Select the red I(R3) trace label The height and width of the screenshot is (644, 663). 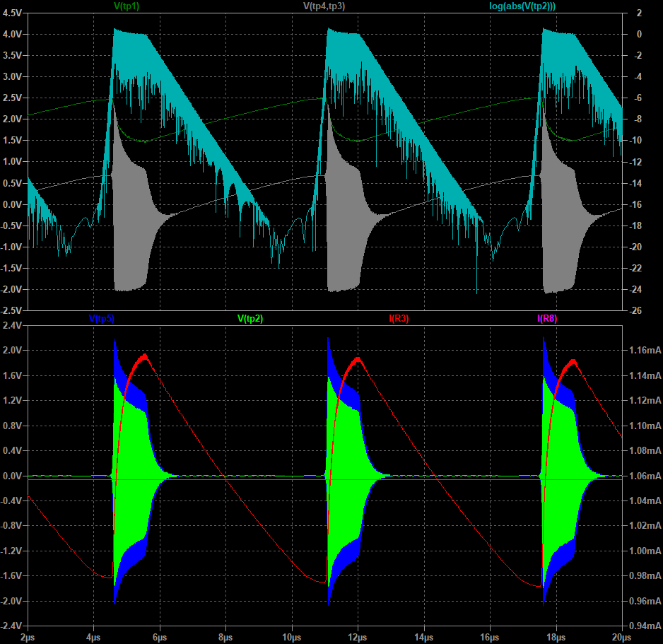click(x=399, y=319)
